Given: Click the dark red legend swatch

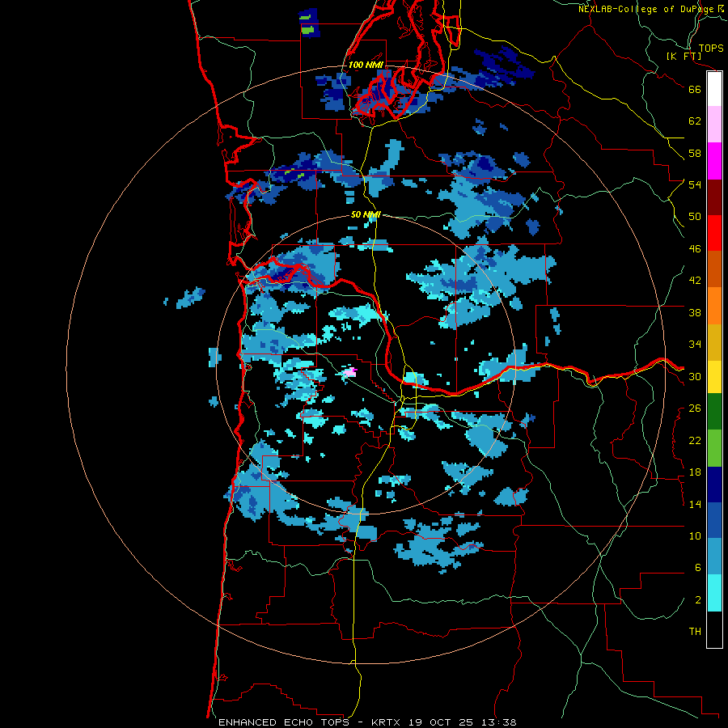Looking at the screenshot, I should [714, 197].
